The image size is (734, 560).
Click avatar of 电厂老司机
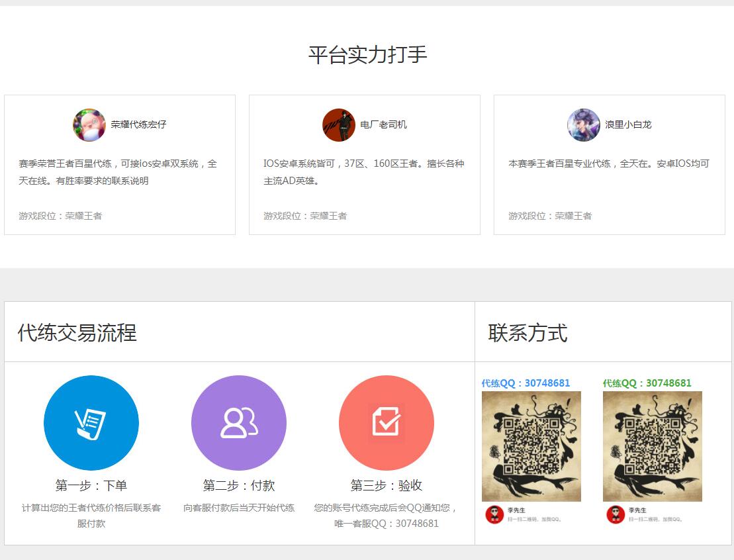point(339,125)
